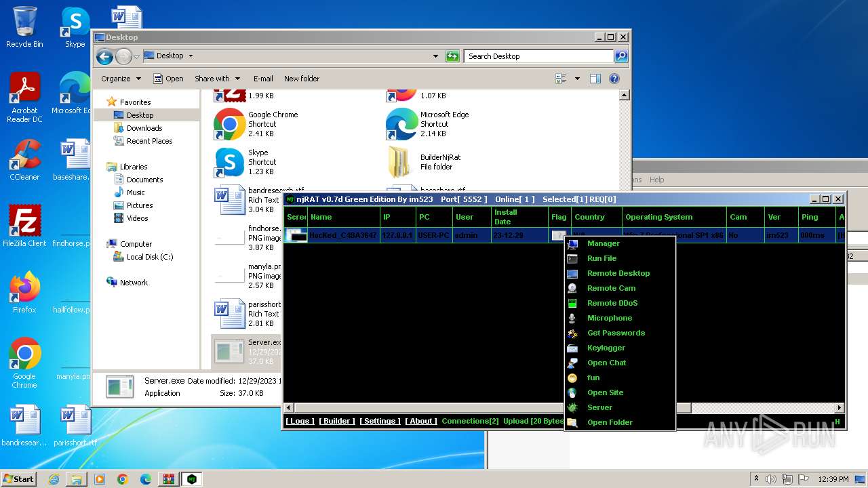The width and height of the screenshot is (868, 488).
Task: Click the Recycle Bin desktop icon
Action: 24,27
